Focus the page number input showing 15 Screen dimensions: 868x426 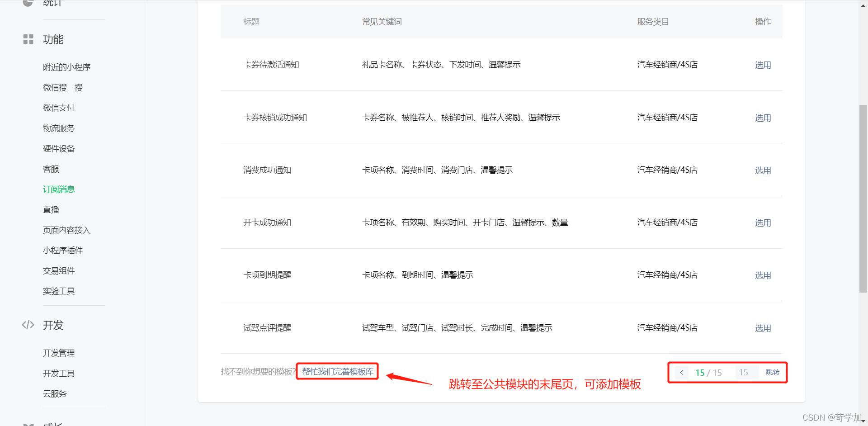(746, 372)
